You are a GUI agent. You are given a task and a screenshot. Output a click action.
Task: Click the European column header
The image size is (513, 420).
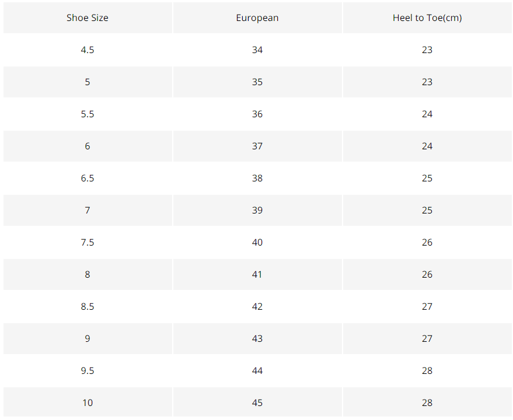coord(257,17)
